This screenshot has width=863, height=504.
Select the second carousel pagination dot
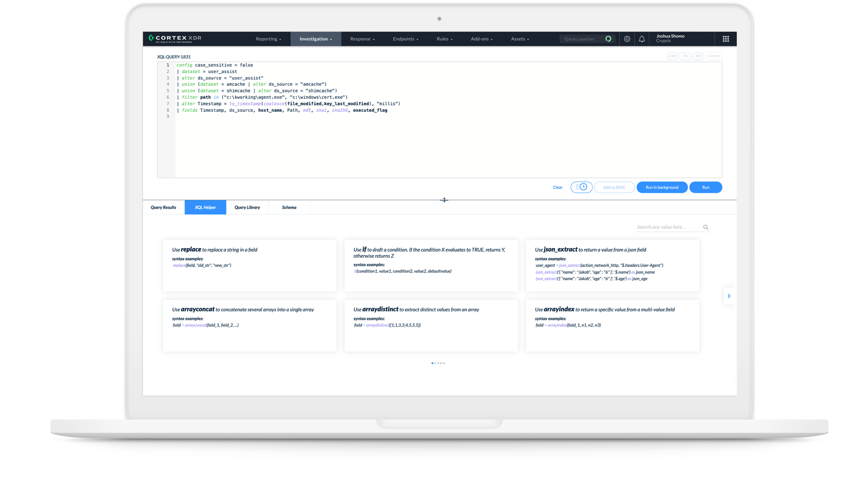tap(436, 363)
